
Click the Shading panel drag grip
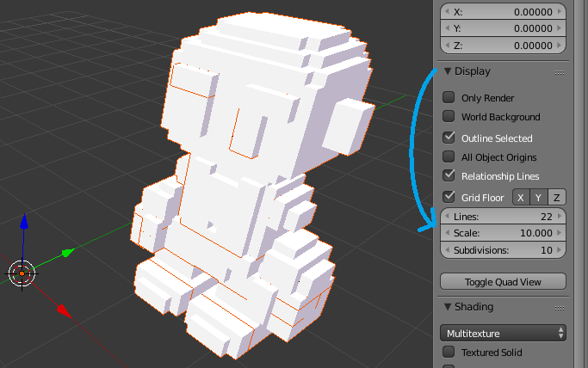pyautogui.click(x=560, y=308)
